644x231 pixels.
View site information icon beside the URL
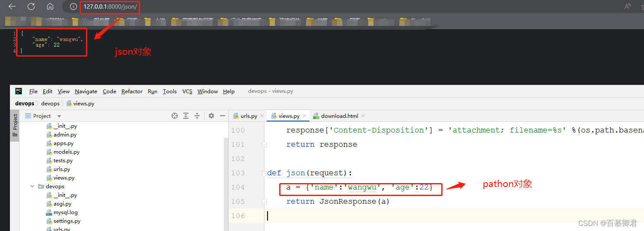73,6
